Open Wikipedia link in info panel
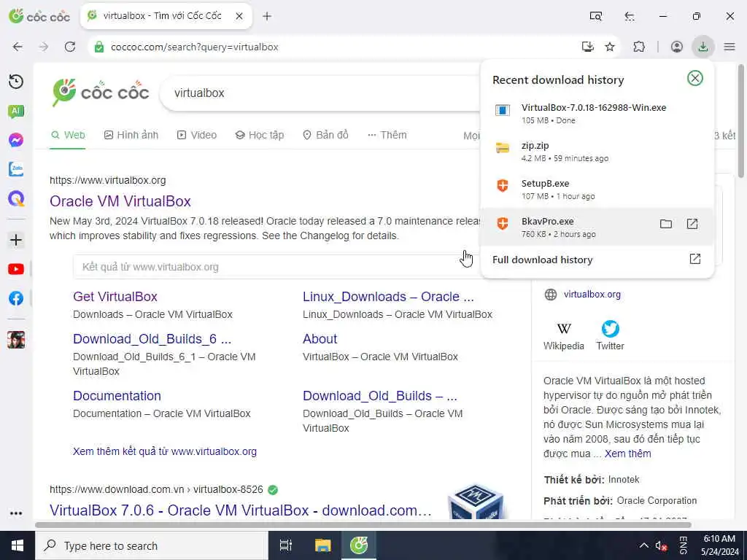This screenshot has height=560, width=747. click(564, 336)
